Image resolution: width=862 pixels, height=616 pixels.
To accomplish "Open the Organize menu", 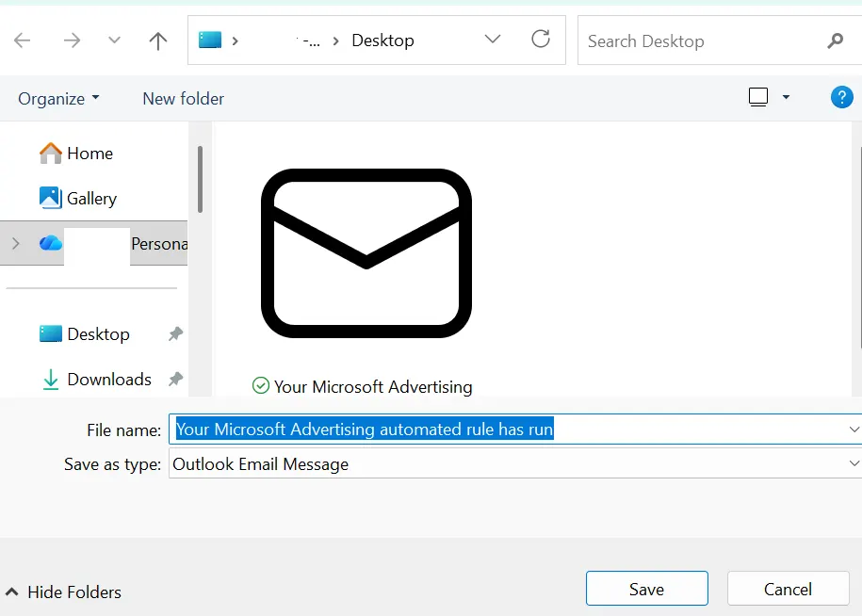I will pyautogui.click(x=58, y=98).
